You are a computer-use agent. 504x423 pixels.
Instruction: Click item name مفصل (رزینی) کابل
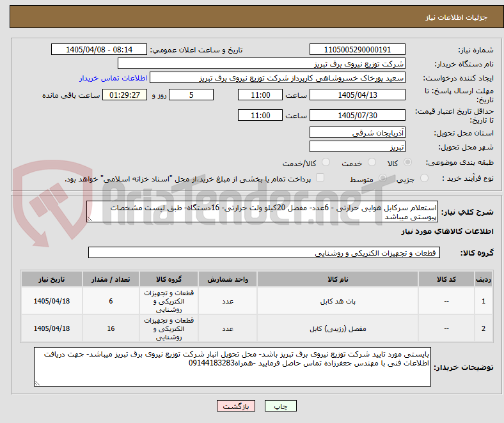click(x=338, y=328)
